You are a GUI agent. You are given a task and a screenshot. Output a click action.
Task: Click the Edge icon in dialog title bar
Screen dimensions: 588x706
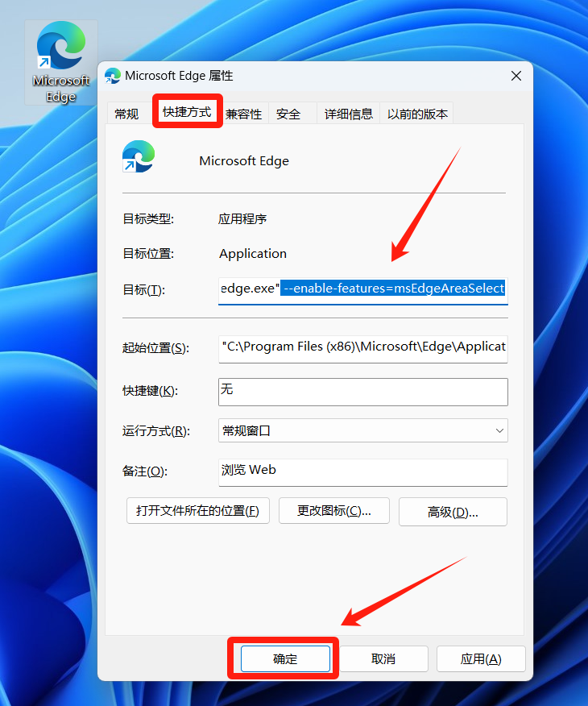tap(113, 76)
